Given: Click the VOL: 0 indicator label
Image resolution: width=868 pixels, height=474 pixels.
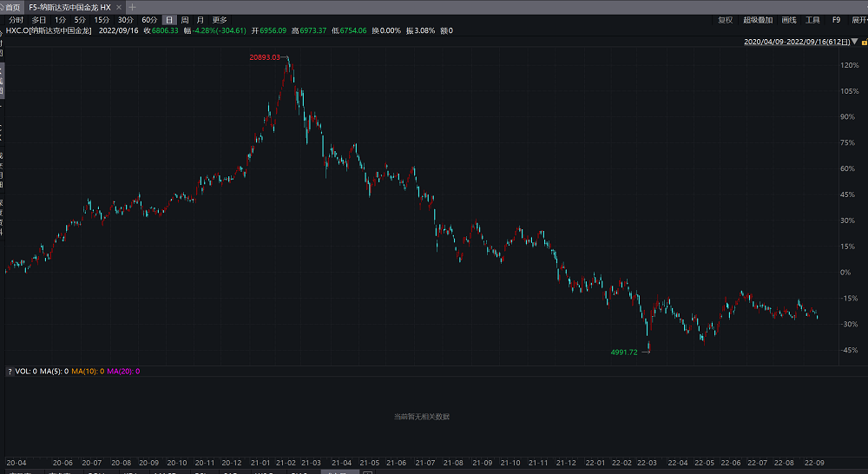Looking at the screenshot, I should pos(25,372).
